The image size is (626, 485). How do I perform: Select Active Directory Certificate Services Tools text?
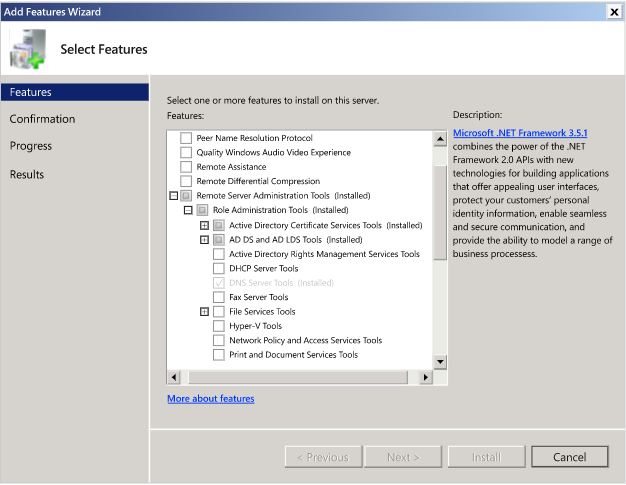[326, 226]
